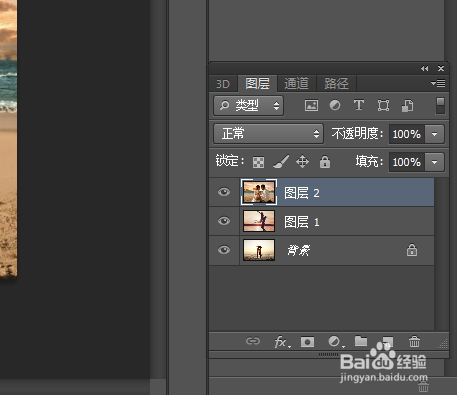Switch to the 3D tab
The width and height of the screenshot is (457, 395).
(223, 84)
